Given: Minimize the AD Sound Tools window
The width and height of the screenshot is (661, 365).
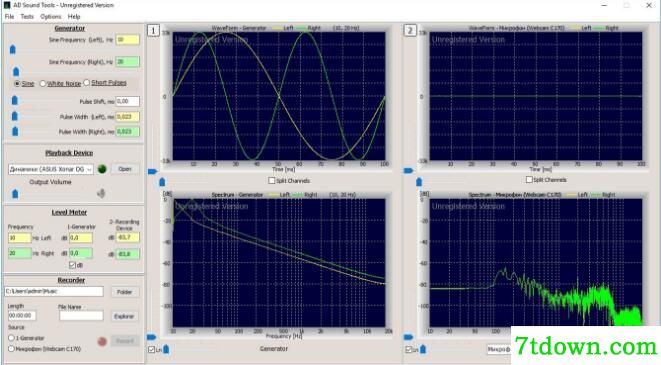Looking at the screenshot, I should [x=604, y=5].
